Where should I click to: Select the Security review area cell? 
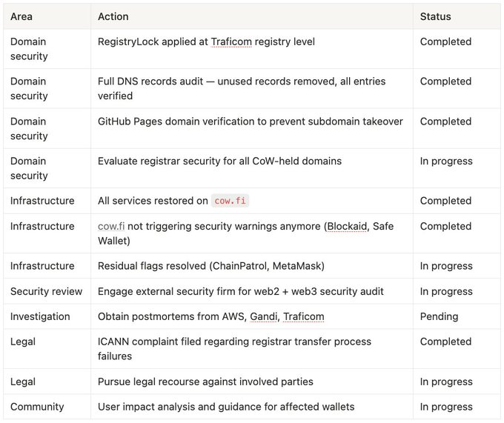point(46,291)
